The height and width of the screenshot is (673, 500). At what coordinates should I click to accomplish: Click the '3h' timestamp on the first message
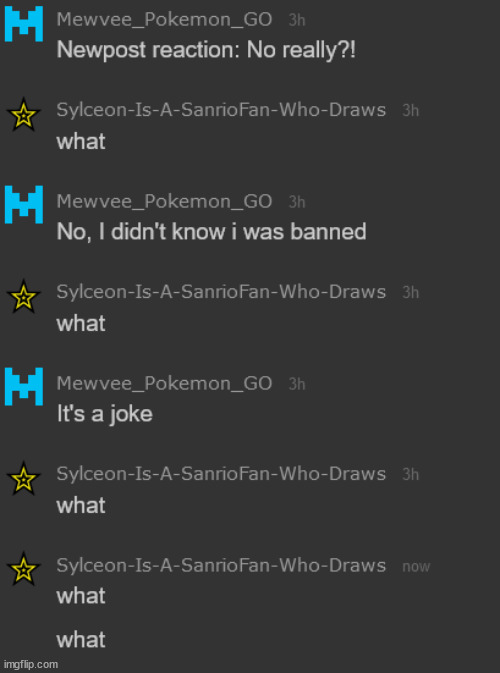coord(297,20)
